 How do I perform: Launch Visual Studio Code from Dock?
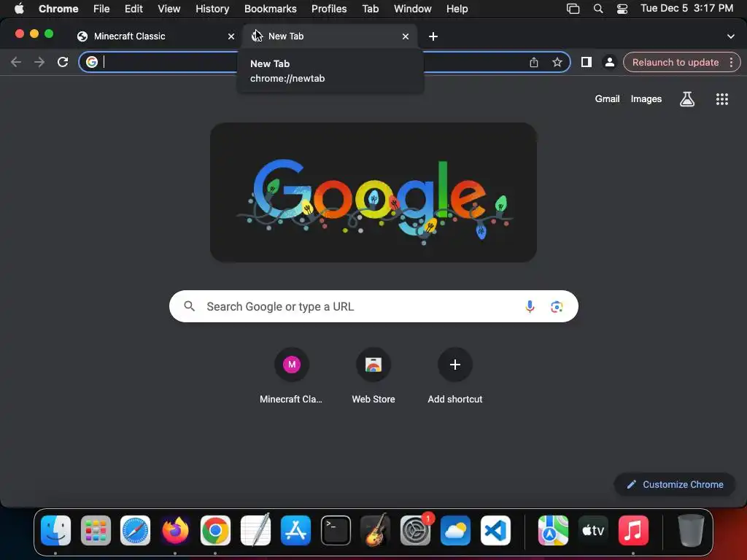[x=495, y=530]
